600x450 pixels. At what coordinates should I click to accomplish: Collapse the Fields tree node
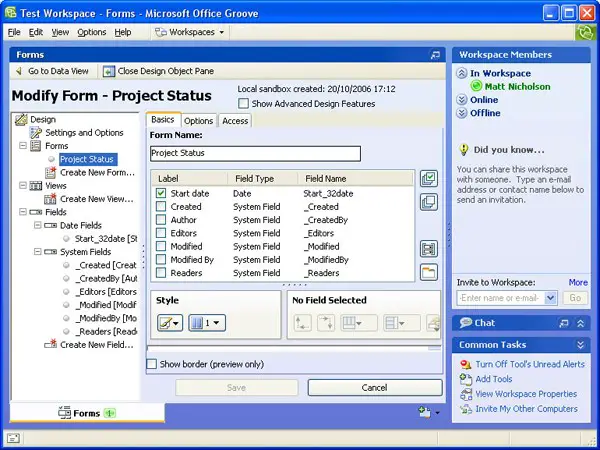(x=23, y=212)
